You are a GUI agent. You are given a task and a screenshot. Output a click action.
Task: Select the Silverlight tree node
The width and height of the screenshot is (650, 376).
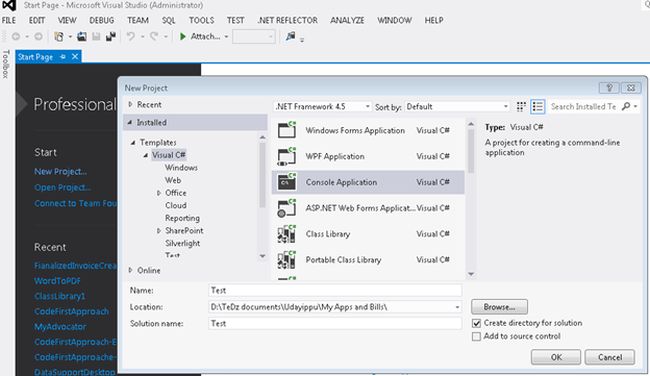pyautogui.click(x=182, y=243)
